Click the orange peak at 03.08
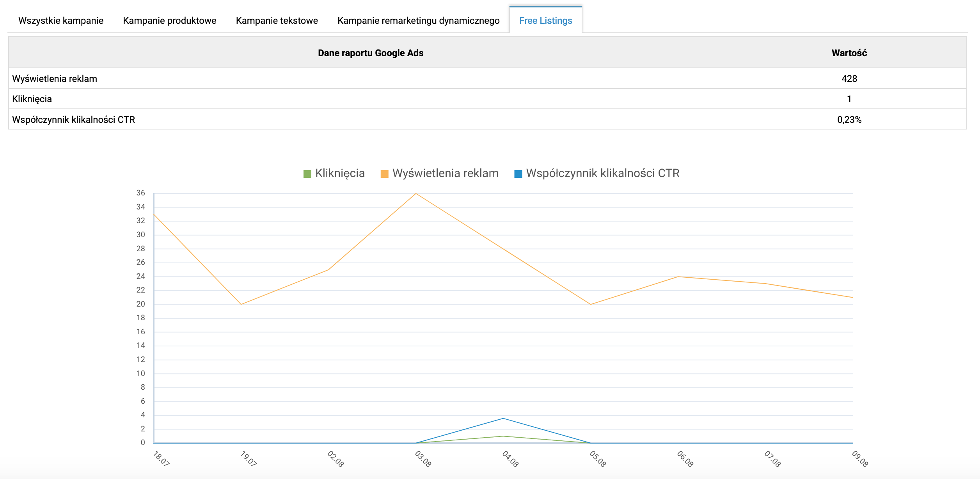Viewport: 980px width, 479px height. pyautogui.click(x=416, y=193)
